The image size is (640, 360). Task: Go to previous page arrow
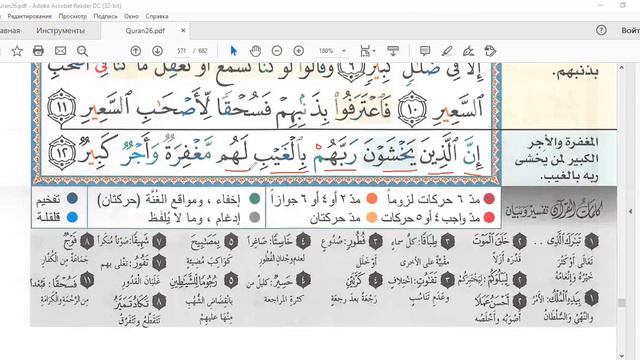pyautogui.click(x=136, y=51)
